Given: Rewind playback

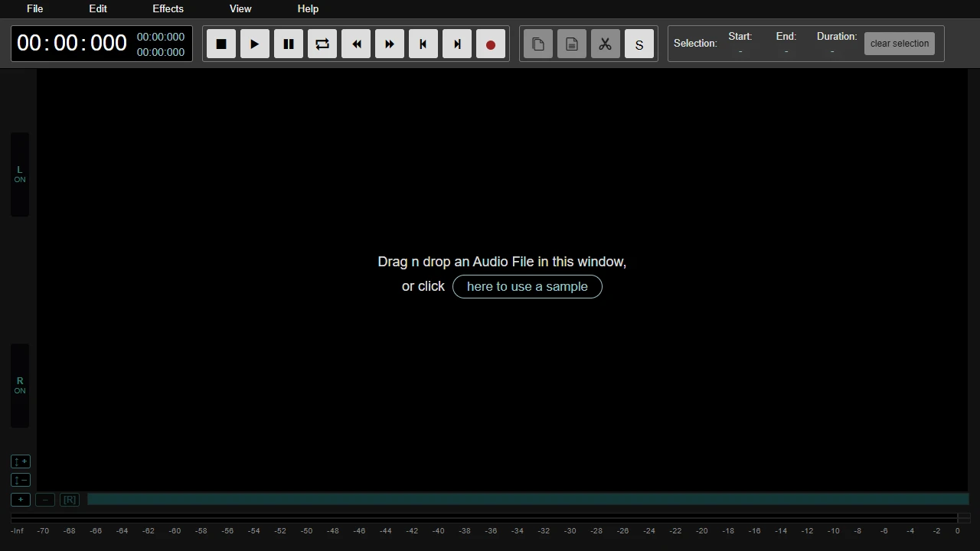Looking at the screenshot, I should [x=355, y=44].
